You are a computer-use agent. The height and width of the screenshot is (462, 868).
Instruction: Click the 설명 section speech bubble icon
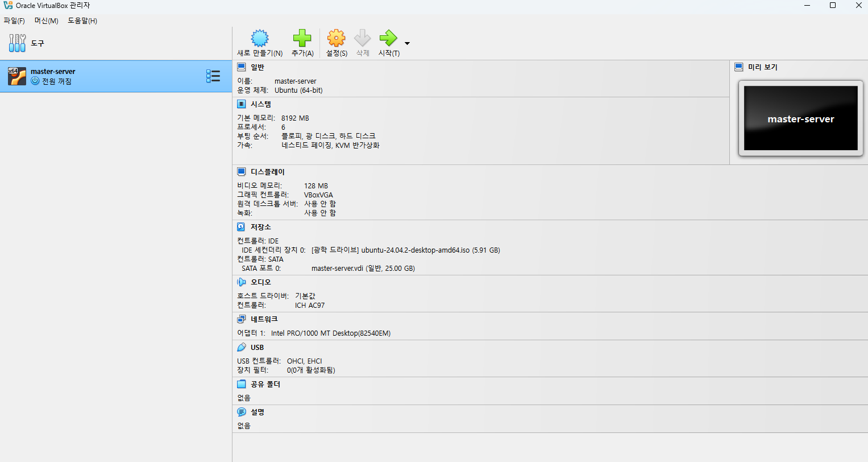point(242,412)
